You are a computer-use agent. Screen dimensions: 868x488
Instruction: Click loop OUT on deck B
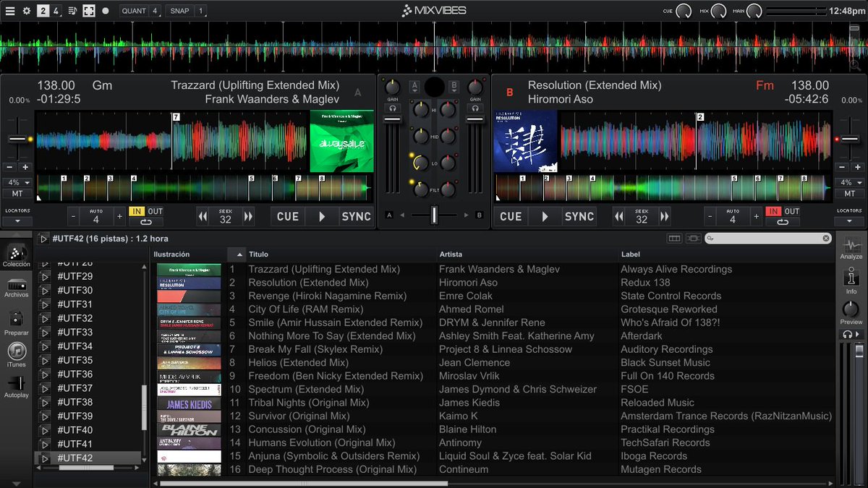coord(792,212)
